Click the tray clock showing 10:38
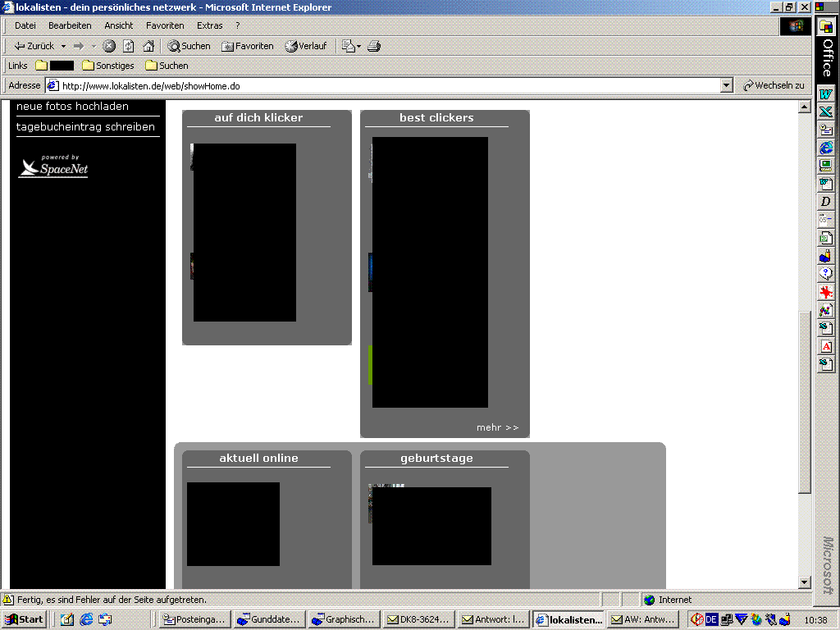Viewport: 840px width, 630px height. [815, 620]
